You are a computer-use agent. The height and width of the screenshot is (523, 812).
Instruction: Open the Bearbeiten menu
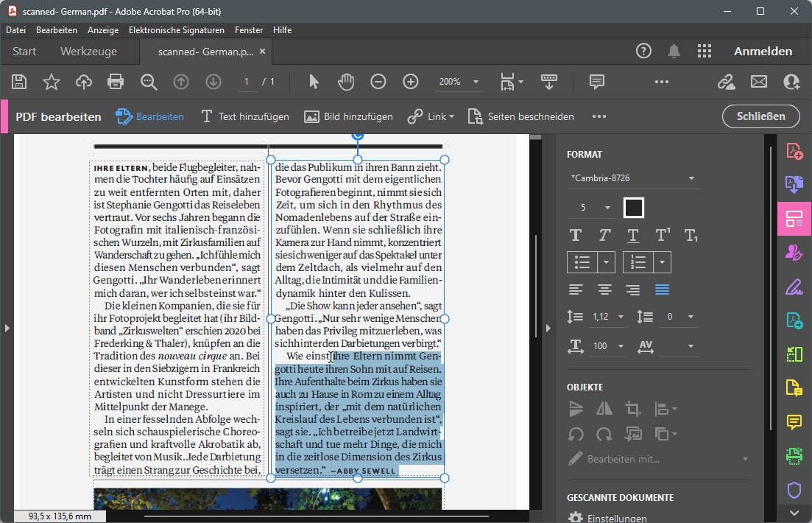(57, 29)
